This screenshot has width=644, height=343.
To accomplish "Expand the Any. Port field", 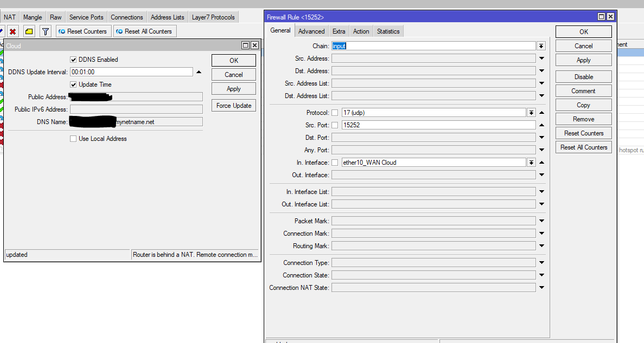I will click(542, 150).
